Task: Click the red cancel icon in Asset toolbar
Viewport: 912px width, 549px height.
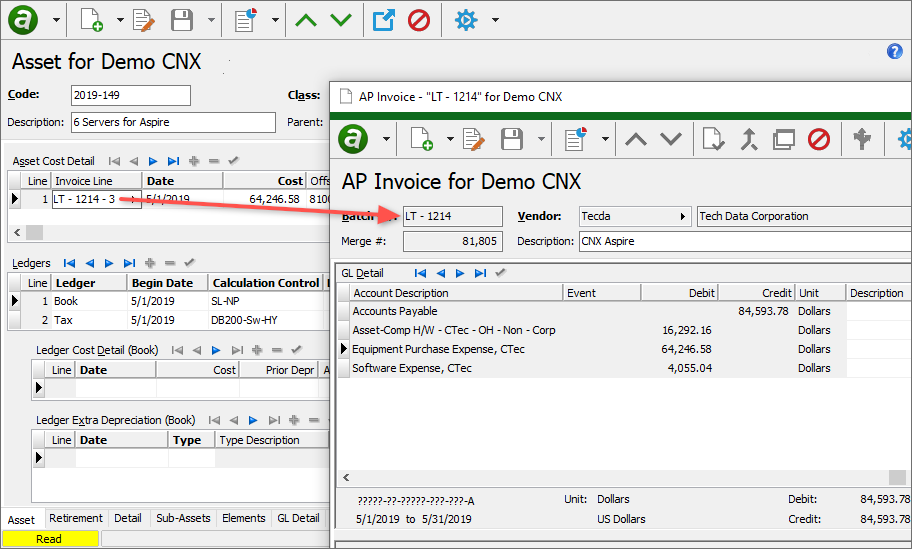Action: point(419,19)
